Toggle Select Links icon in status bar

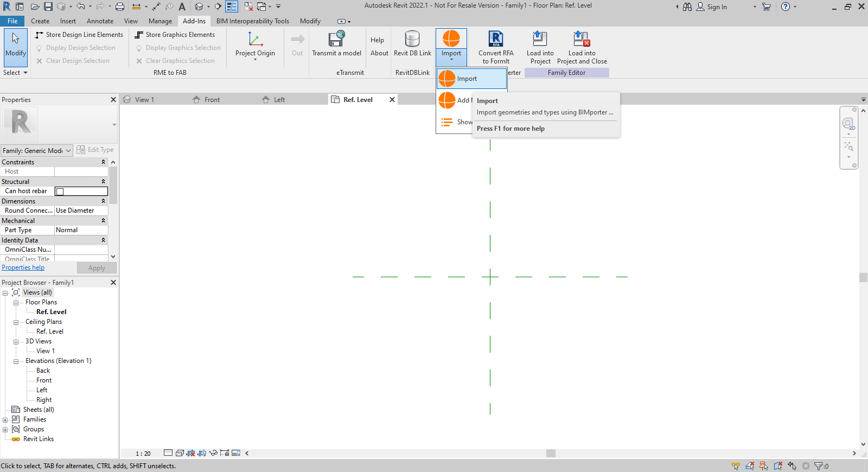[x=736, y=465]
